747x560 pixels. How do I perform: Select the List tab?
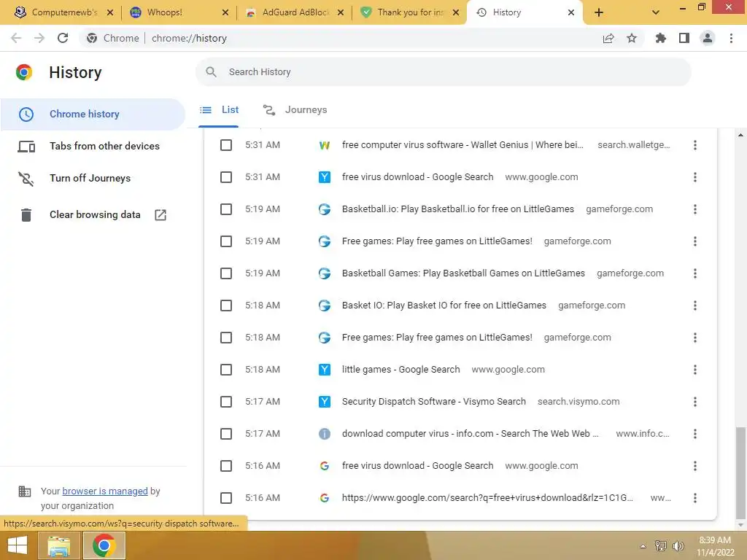(x=219, y=110)
